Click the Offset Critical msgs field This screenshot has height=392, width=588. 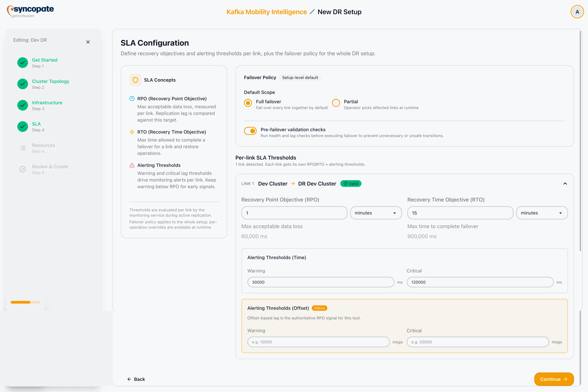tap(478, 342)
